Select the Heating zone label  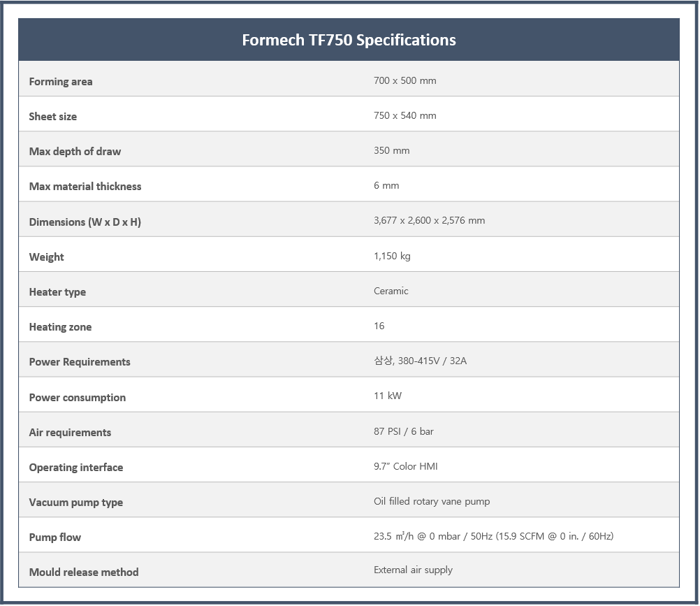coord(60,327)
